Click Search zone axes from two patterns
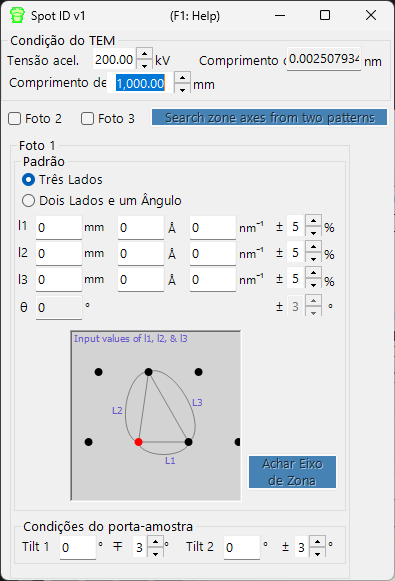The height and width of the screenshot is (581, 395). tap(269, 117)
